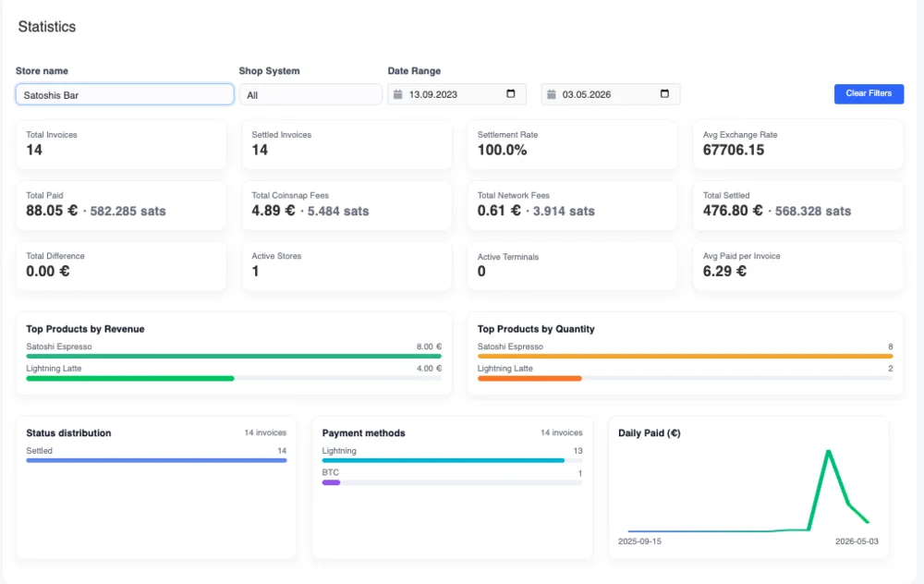Click the Lightning label in Payment methods
This screenshot has height=584, width=924.
point(339,451)
